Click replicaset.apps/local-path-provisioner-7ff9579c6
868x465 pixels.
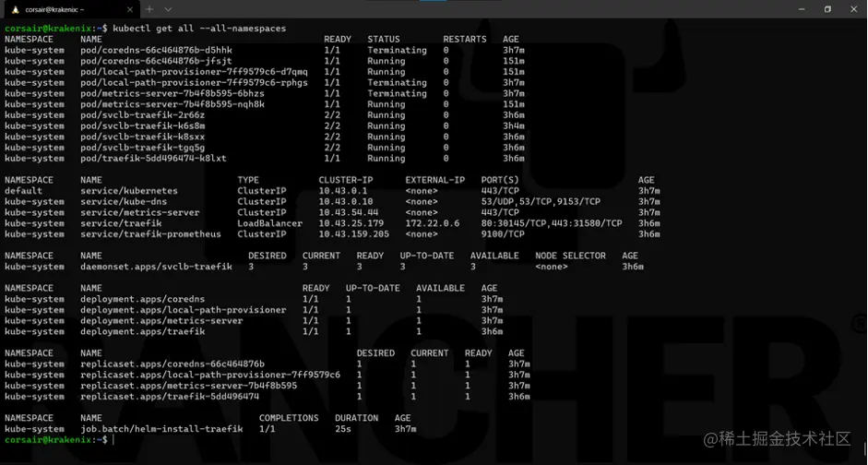pos(210,375)
